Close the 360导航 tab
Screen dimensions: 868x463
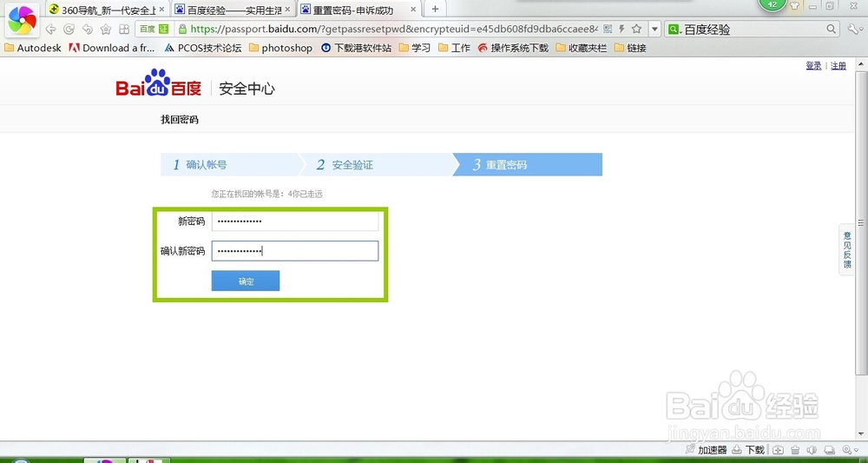coord(161,10)
